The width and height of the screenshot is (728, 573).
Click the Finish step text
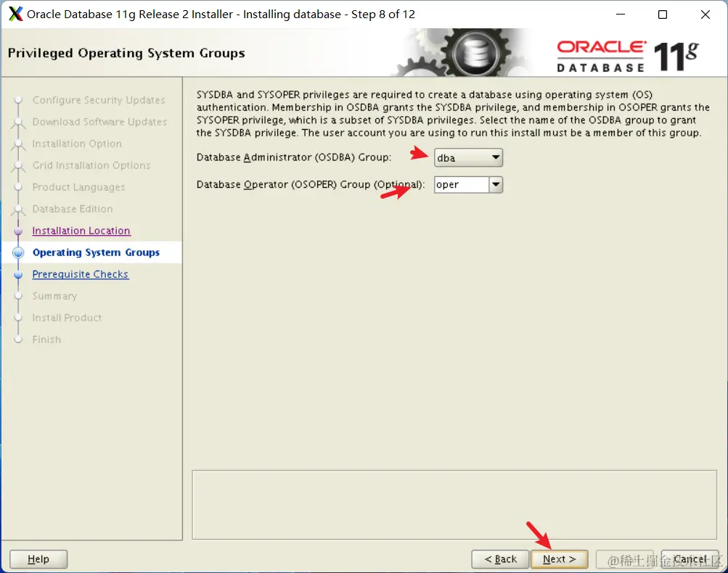click(x=46, y=339)
